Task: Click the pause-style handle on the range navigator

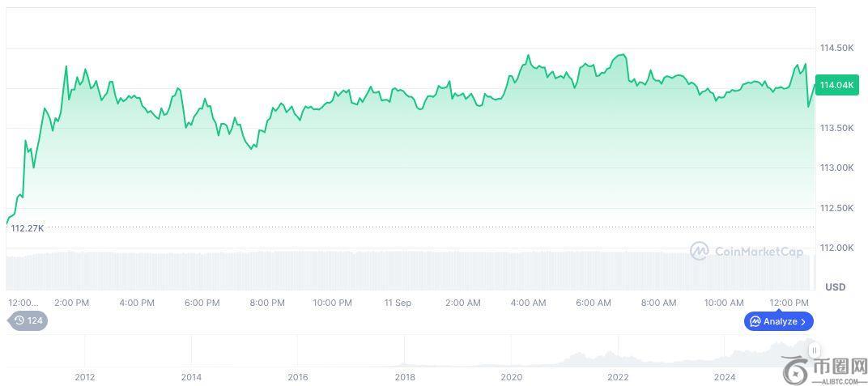Action: [814, 350]
